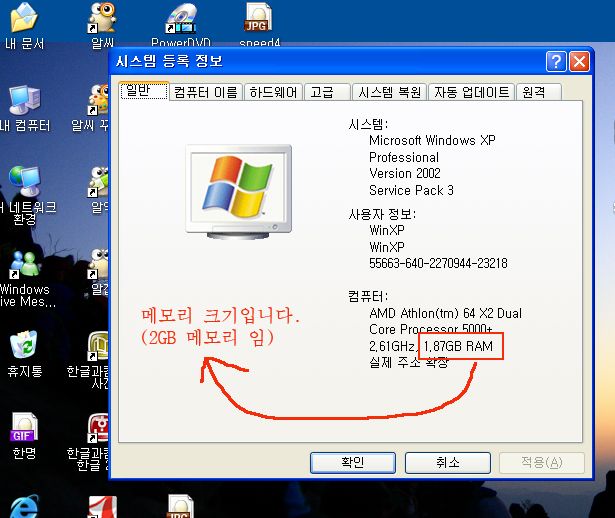
Task: Open the Adobe Reader icon at bottom
Action: tap(102, 507)
